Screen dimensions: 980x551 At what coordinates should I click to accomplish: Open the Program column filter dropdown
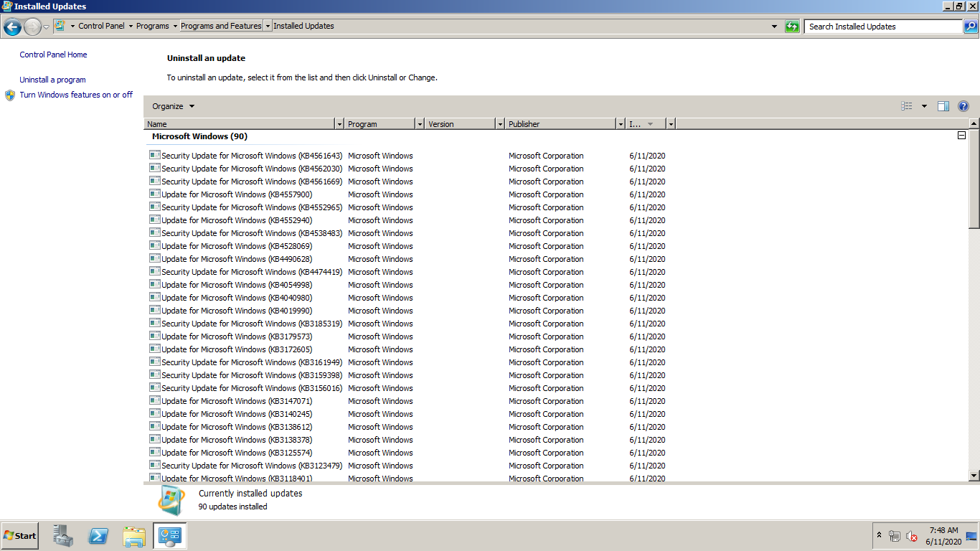[x=420, y=124]
